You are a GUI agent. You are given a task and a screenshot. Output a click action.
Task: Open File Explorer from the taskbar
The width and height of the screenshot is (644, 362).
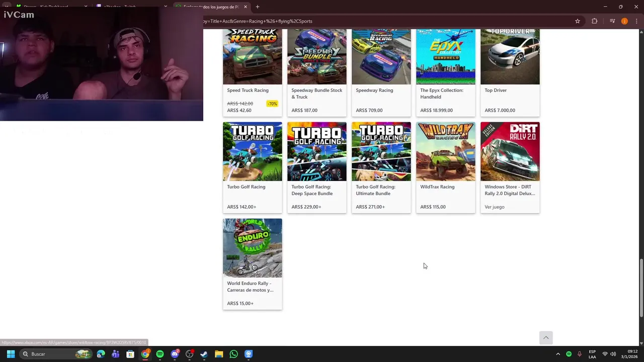point(219,354)
